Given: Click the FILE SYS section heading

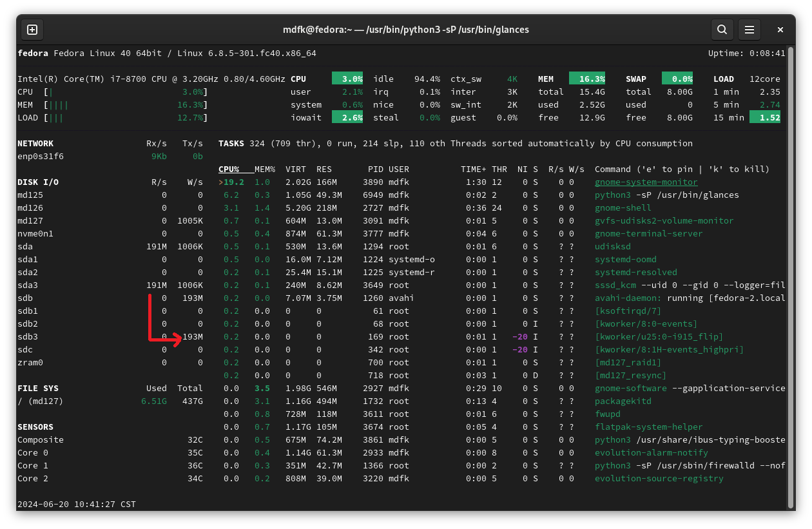Looking at the screenshot, I should pos(38,389).
